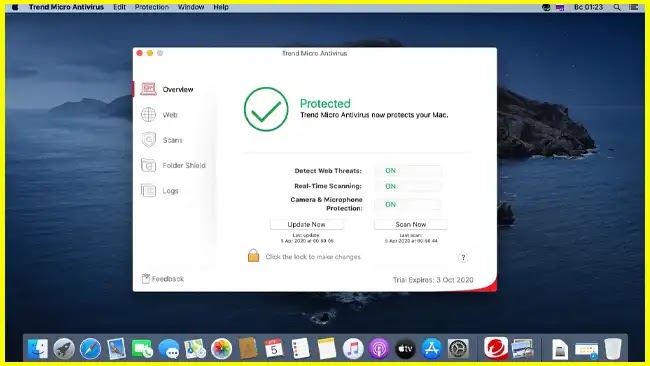
Task: Open the Folder Shield section
Action: tap(174, 165)
